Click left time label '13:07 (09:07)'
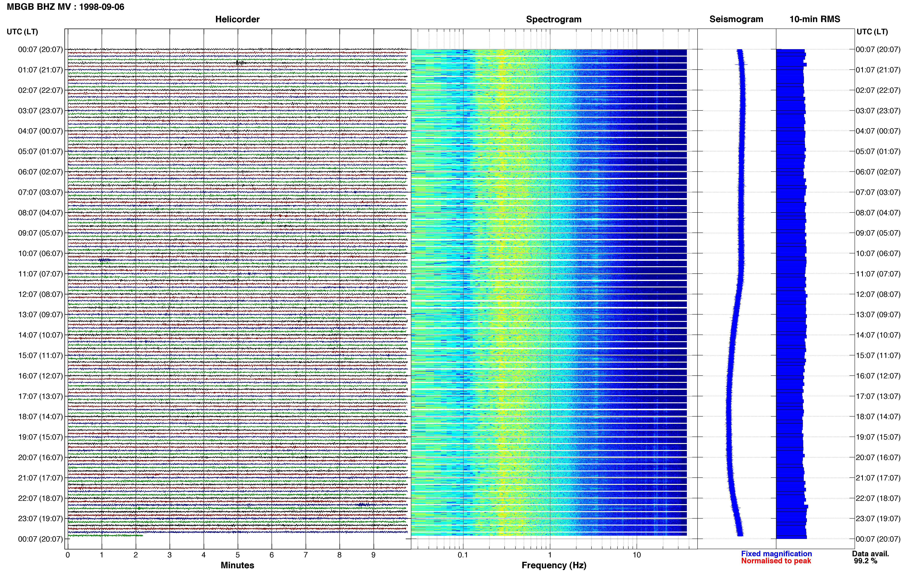The width and height of the screenshot is (924, 578). pyautogui.click(x=41, y=315)
